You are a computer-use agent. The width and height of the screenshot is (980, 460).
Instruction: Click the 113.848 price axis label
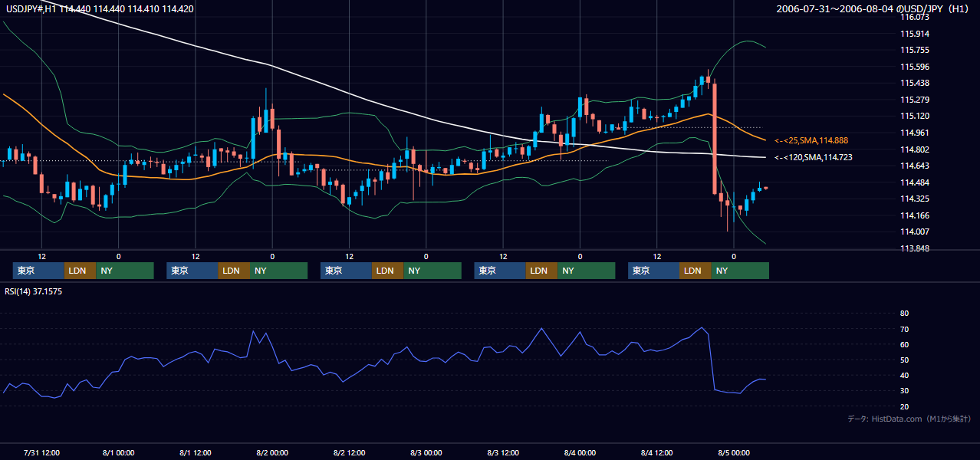(x=916, y=248)
